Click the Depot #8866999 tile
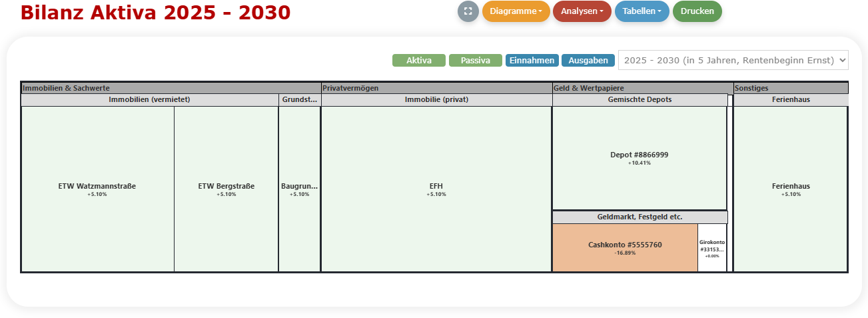This screenshot has height=318, width=868. [x=639, y=158]
